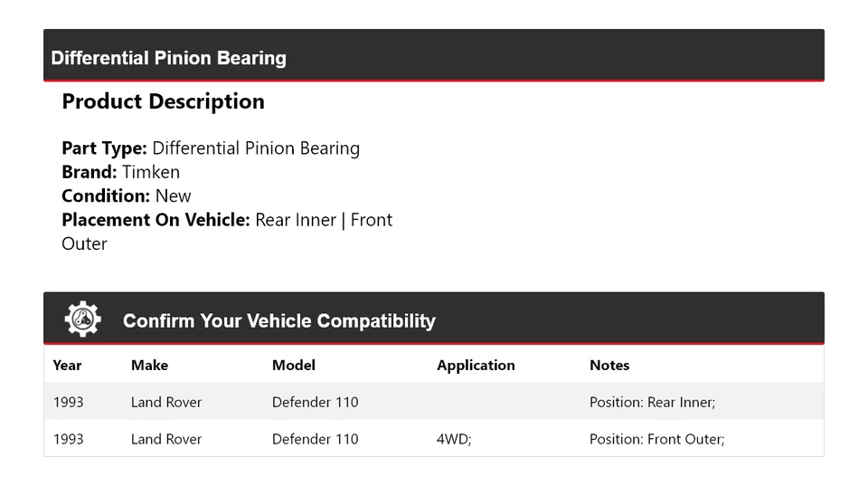
Task: Click the Model column header
Action: [x=294, y=366]
